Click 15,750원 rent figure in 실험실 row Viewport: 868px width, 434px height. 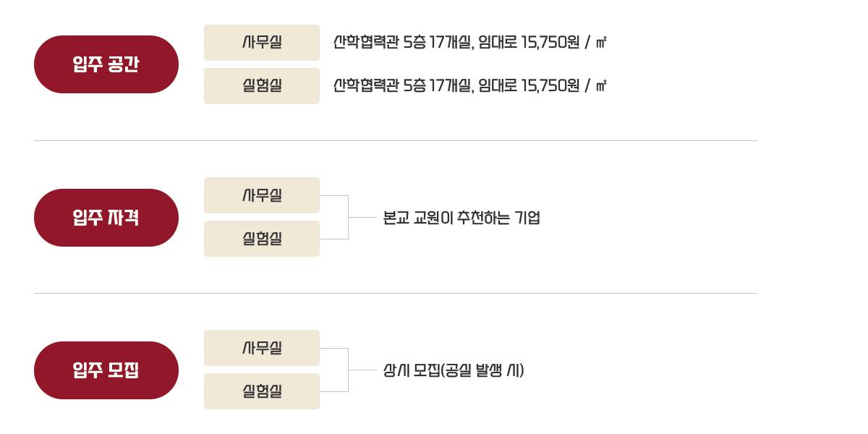click(550, 86)
